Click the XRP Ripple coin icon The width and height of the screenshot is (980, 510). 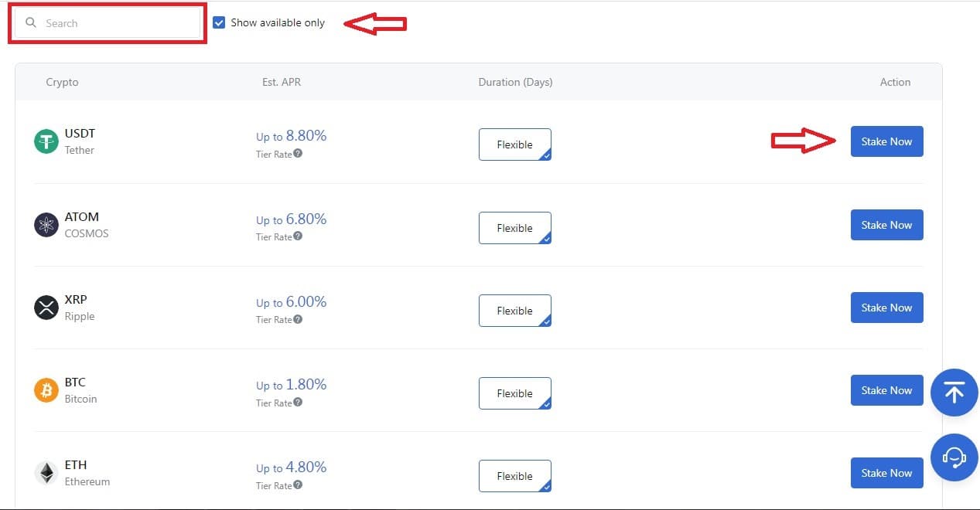(46, 308)
